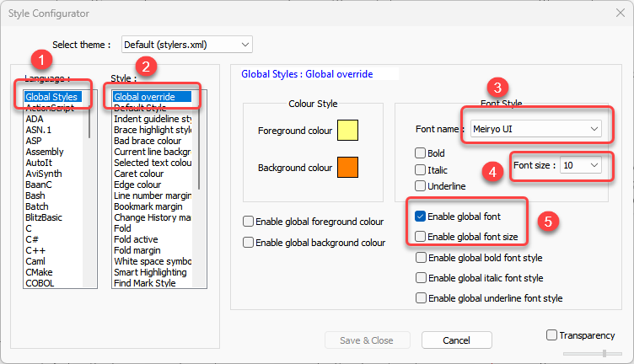Open the Select theme dropdown
The height and width of the screenshot is (364, 634).
(x=186, y=44)
